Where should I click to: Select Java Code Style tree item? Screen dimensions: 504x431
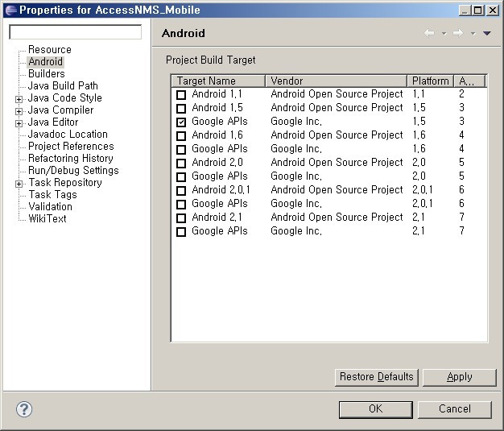coord(64,97)
